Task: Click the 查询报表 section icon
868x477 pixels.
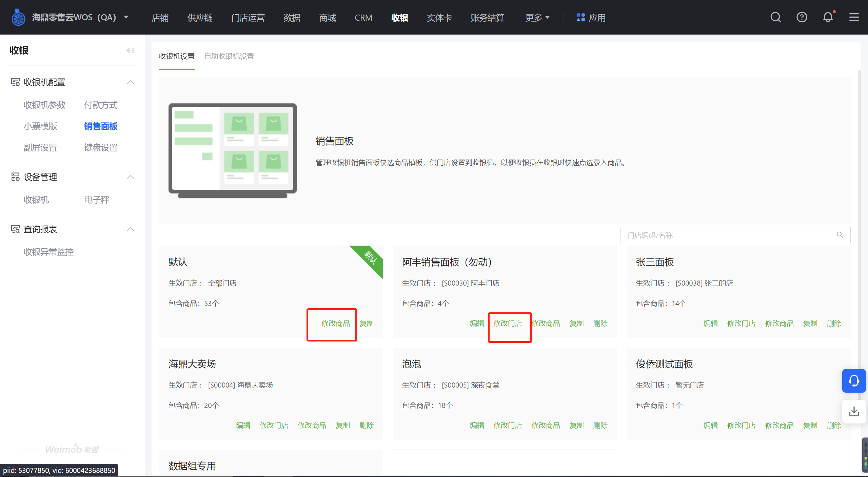Action: 15,229
